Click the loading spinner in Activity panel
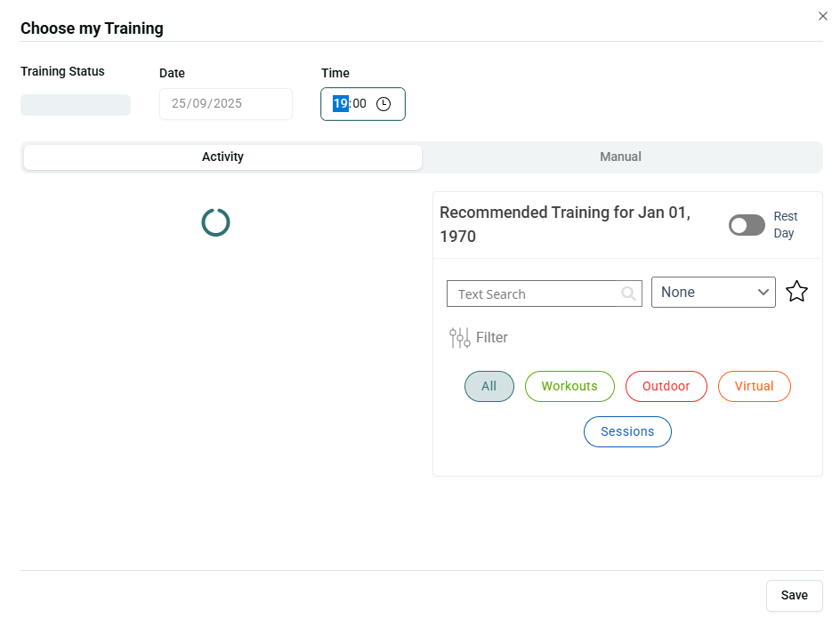 click(x=216, y=222)
